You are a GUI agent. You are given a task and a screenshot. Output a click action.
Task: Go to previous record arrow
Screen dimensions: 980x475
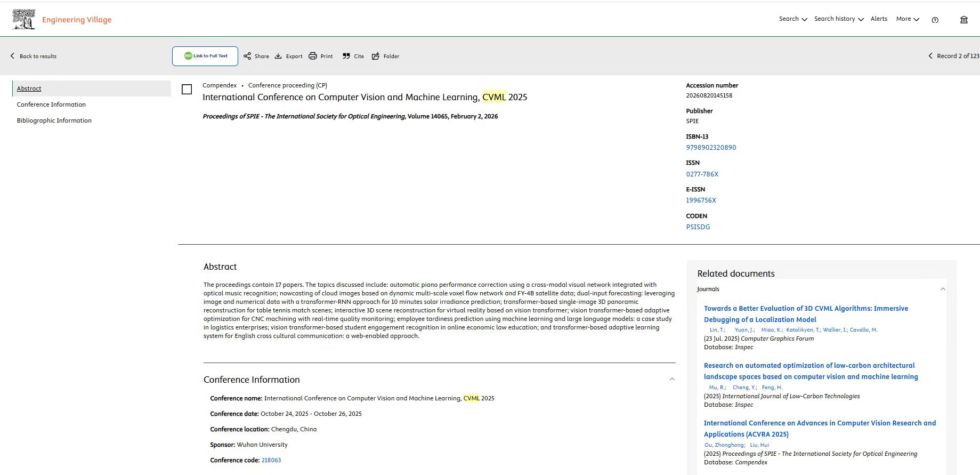[x=930, y=56]
